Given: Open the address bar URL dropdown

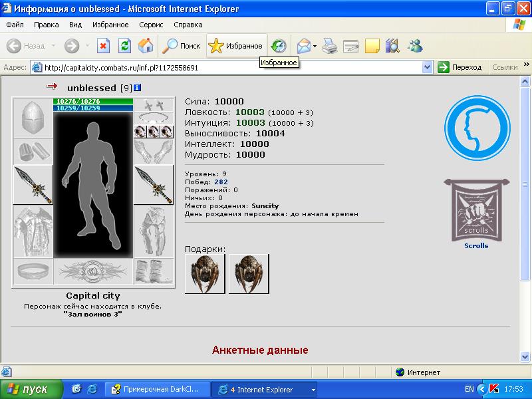Looking at the screenshot, I should point(427,67).
